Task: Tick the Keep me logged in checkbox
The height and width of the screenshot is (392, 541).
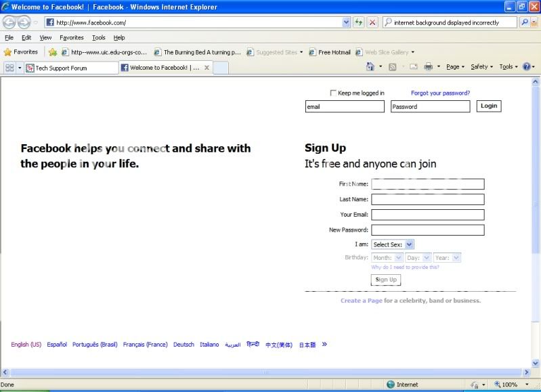Action: click(x=333, y=93)
